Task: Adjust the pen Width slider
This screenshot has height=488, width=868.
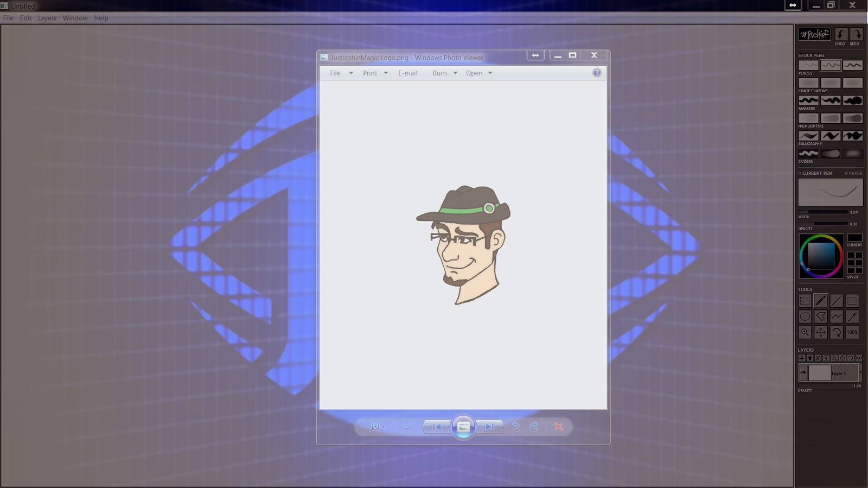Action: pos(824,212)
